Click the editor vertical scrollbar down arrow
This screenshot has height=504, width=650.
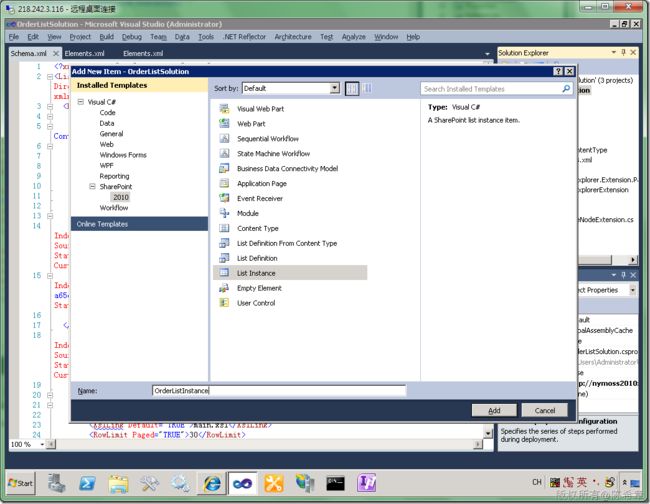pos(488,433)
